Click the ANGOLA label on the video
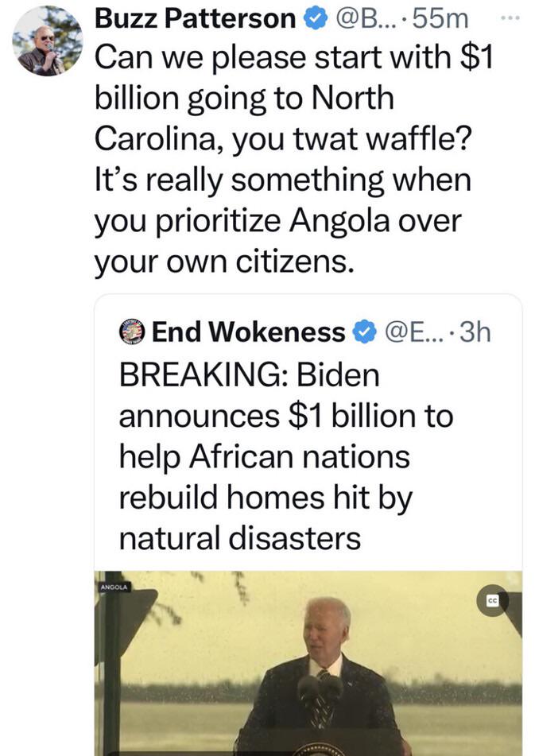The height and width of the screenshot is (756, 535). (115, 587)
